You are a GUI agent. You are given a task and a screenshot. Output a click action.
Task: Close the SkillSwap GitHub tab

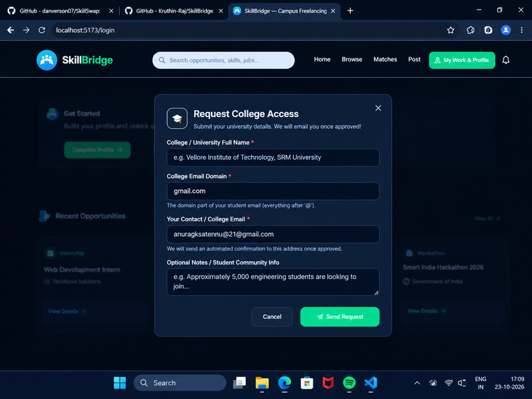coord(111,11)
